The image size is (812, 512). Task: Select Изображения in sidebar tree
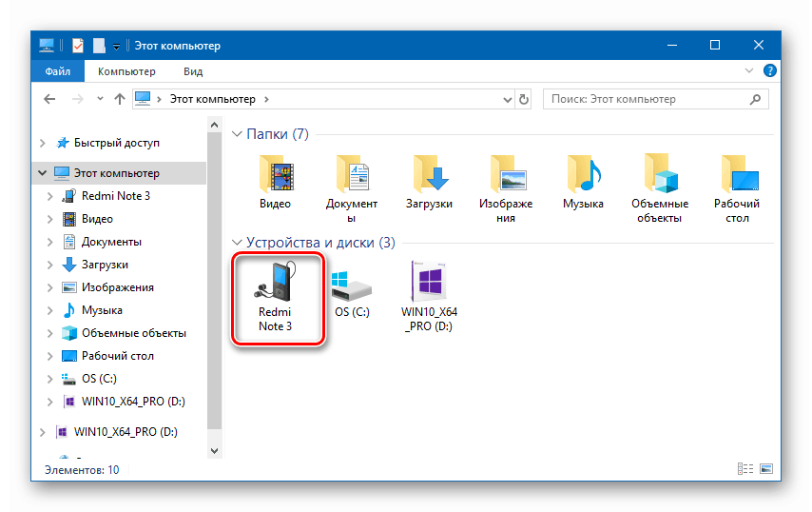(118, 287)
